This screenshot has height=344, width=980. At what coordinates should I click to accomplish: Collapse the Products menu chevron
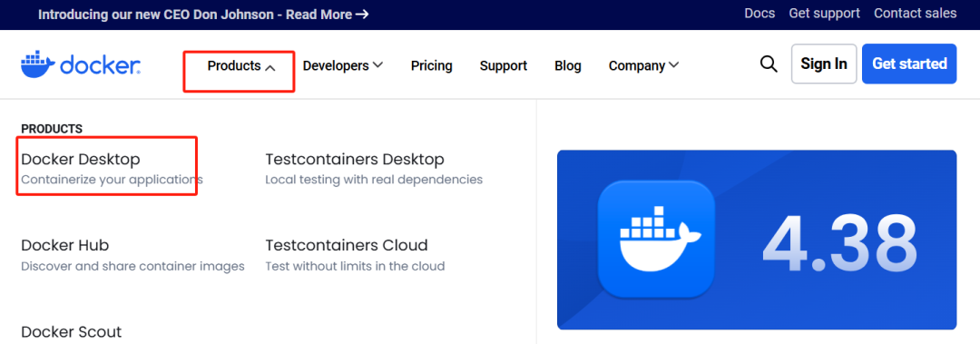(270, 67)
